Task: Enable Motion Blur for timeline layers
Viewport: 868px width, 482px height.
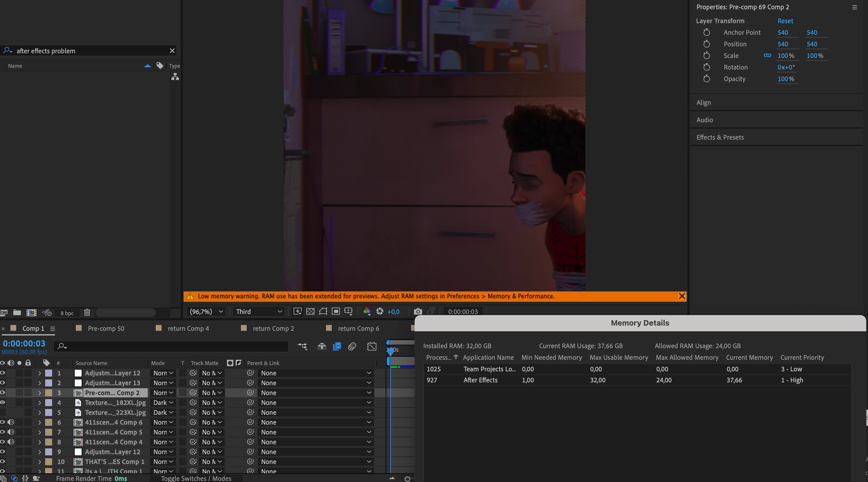Action: pos(352,346)
